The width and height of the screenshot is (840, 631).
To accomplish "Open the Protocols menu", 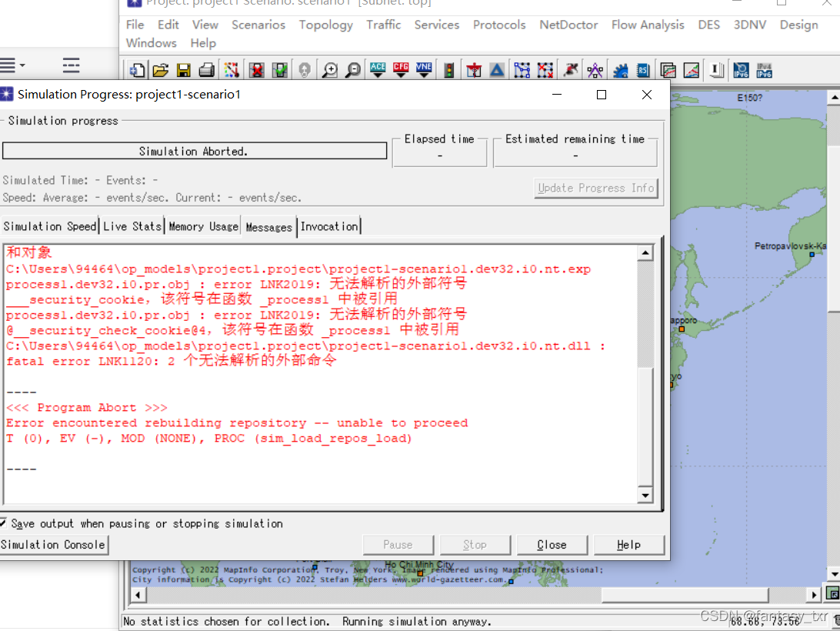I will 499,25.
